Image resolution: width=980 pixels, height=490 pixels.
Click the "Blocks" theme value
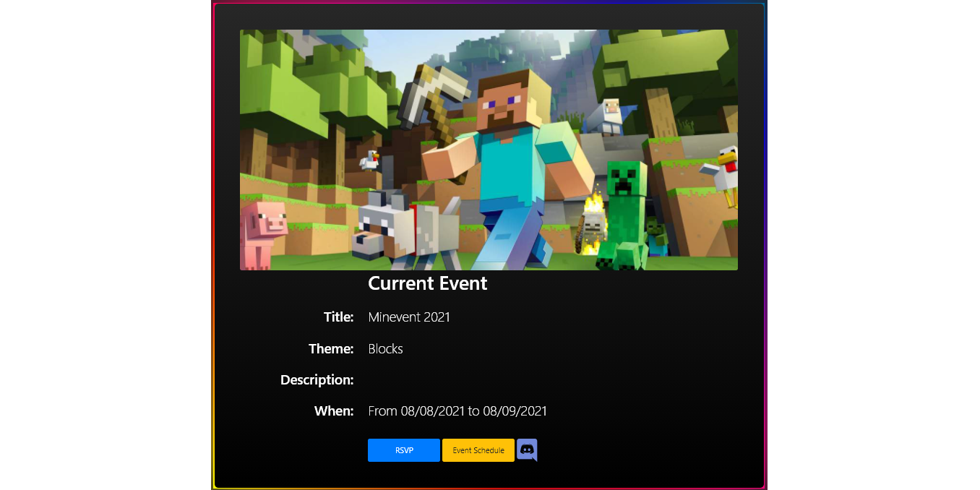[385, 348]
